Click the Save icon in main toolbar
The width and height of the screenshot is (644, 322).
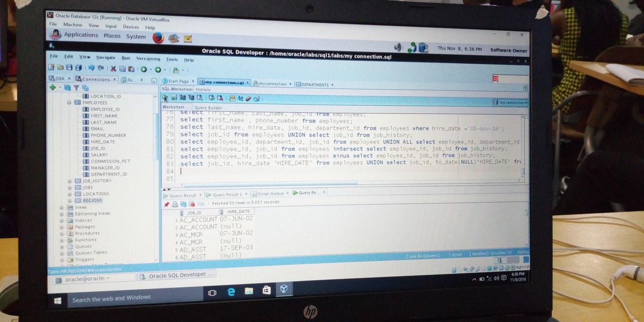click(69, 67)
